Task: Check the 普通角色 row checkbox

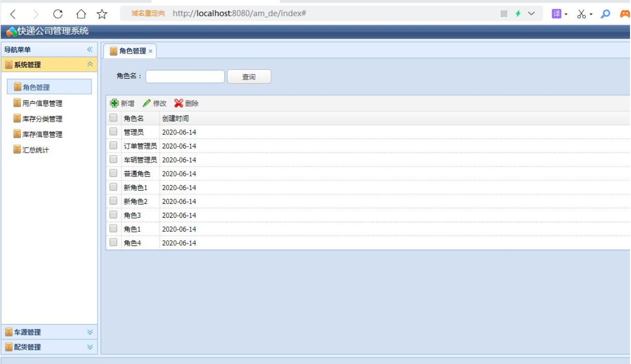Action: pos(113,173)
